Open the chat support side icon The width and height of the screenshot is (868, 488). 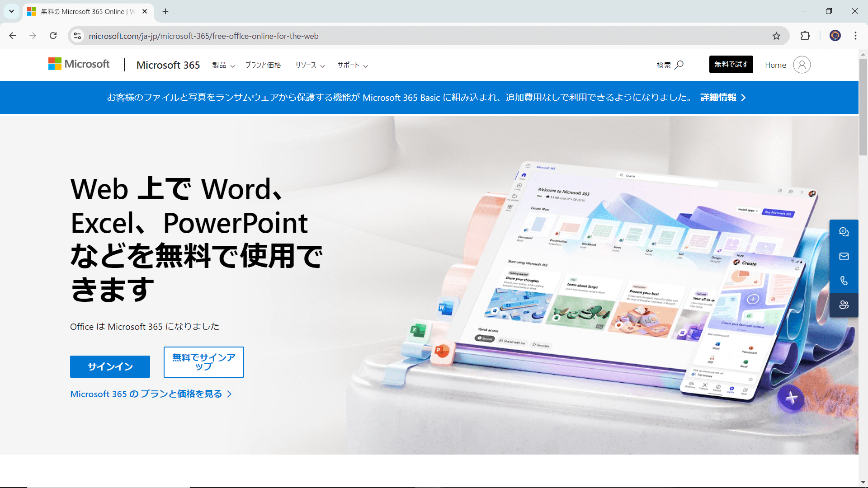[x=844, y=232]
